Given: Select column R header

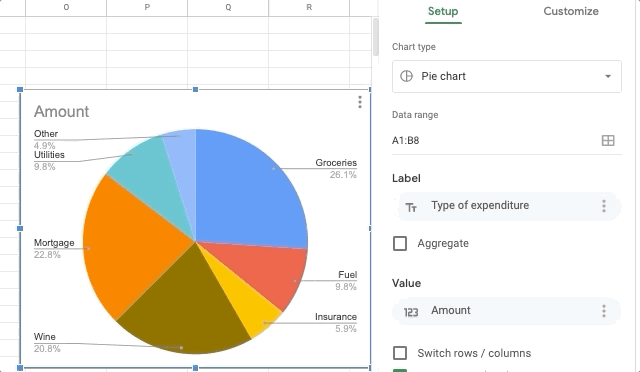Looking at the screenshot, I should [x=309, y=8].
